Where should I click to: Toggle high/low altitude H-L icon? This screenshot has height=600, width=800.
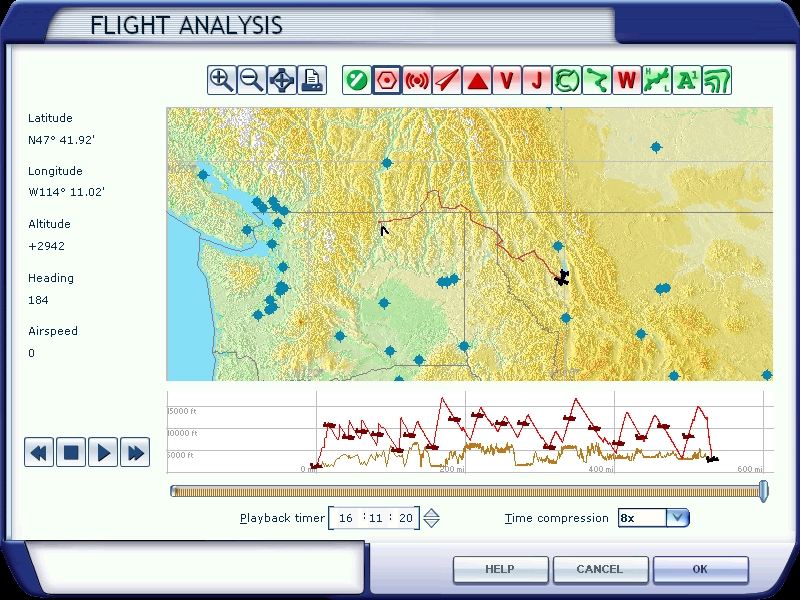[x=657, y=80]
